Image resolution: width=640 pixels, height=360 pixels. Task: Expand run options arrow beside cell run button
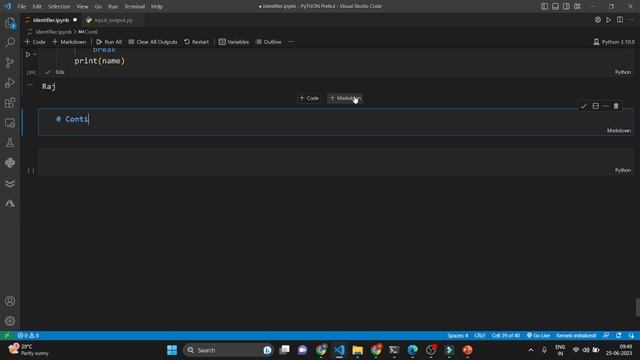tap(35, 54)
